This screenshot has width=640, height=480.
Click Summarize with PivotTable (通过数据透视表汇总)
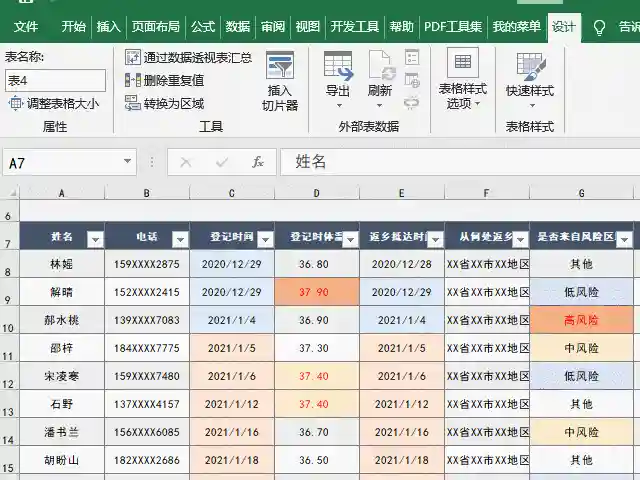pyautogui.click(x=188, y=58)
